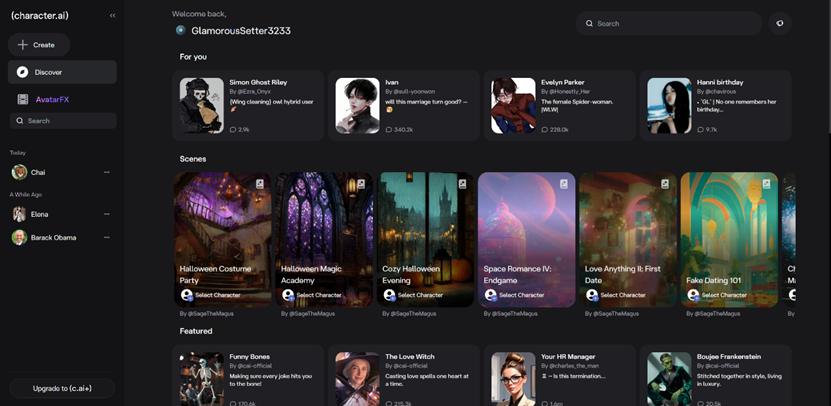Click Upgrade to c.ai+ button
The image size is (831, 406).
(x=62, y=387)
